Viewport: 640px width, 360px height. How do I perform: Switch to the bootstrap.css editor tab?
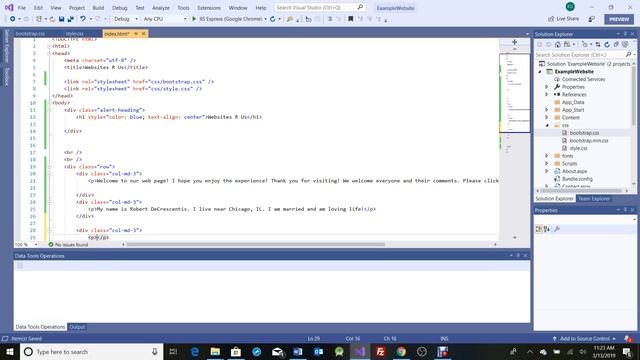(30, 33)
